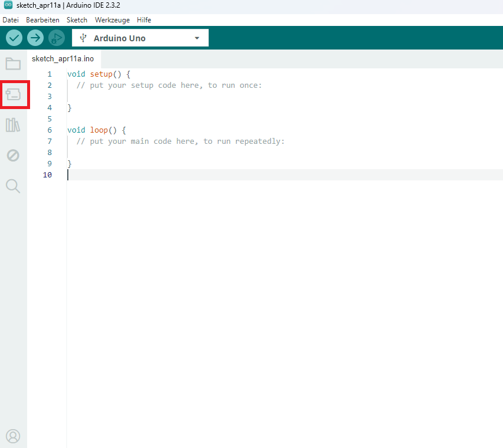
Task: Start the debugger with the Debug icon
Action: [57, 38]
